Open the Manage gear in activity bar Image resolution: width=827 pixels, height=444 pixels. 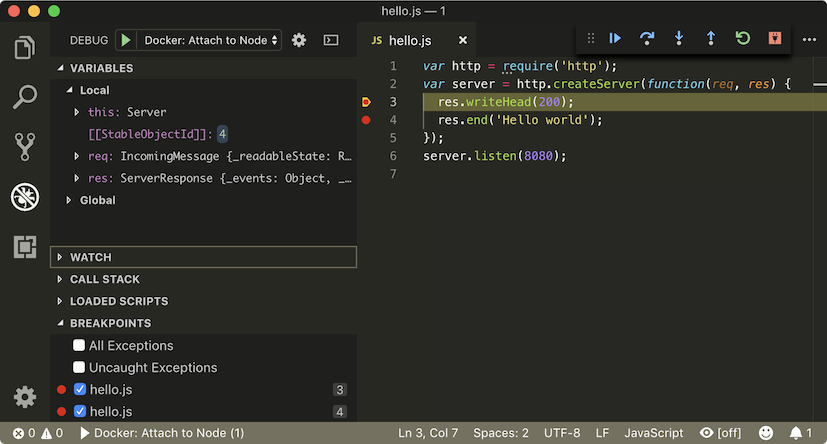pos(25,397)
